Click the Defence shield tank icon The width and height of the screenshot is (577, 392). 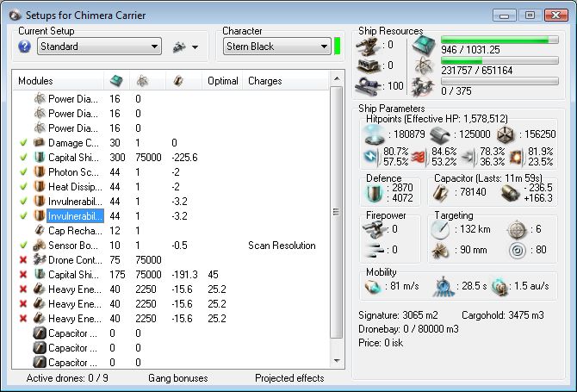click(x=375, y=194)
